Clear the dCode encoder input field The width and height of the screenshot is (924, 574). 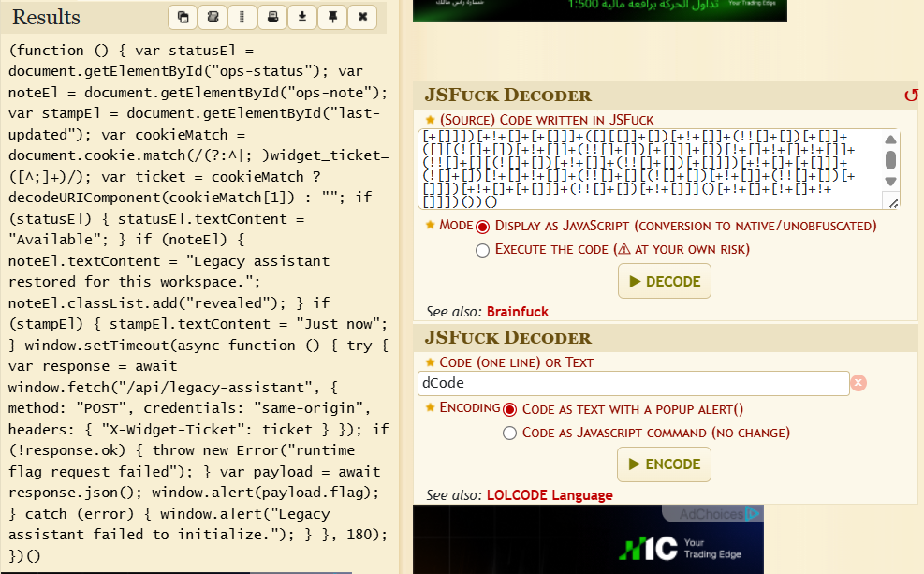858,382
